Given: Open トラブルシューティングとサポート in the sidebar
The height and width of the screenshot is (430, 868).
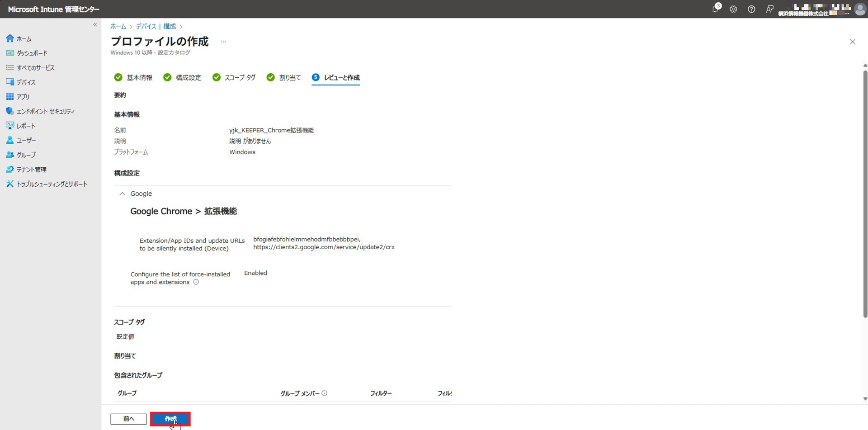Looking at the screenshot, I should [52, 184].
